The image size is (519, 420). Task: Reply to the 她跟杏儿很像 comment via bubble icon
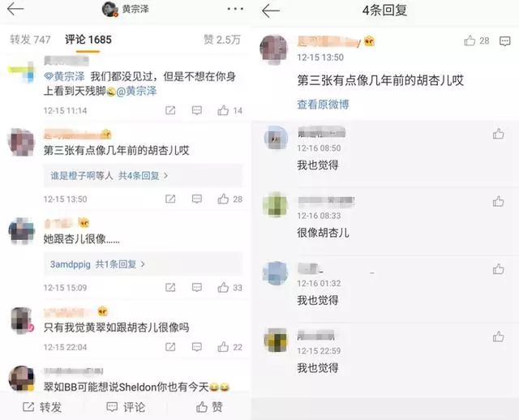197,287
